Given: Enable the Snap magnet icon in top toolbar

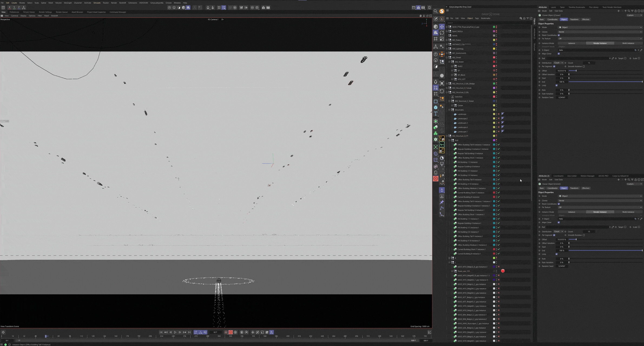Looking at the screenshot, I should (x=208, y=8).
